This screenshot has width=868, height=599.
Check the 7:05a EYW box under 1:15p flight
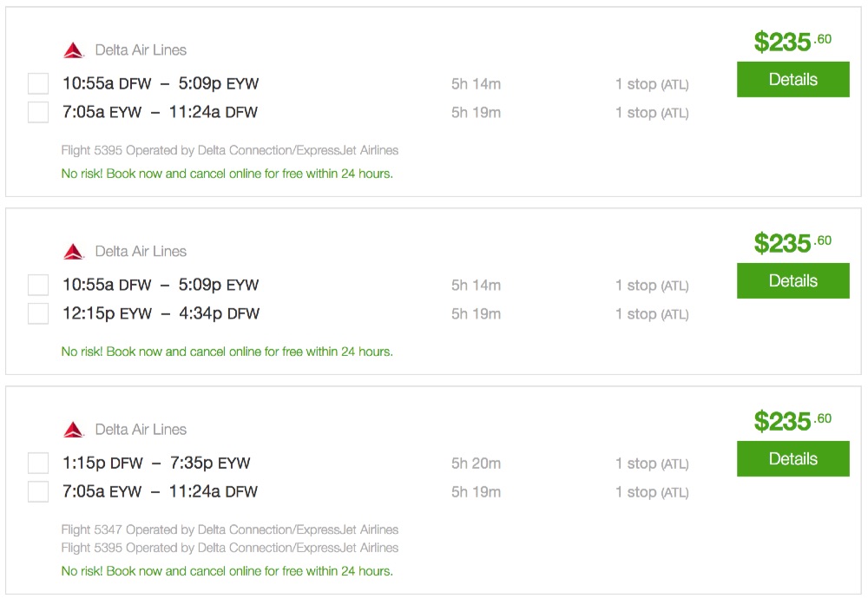click(x=38, y=491)
